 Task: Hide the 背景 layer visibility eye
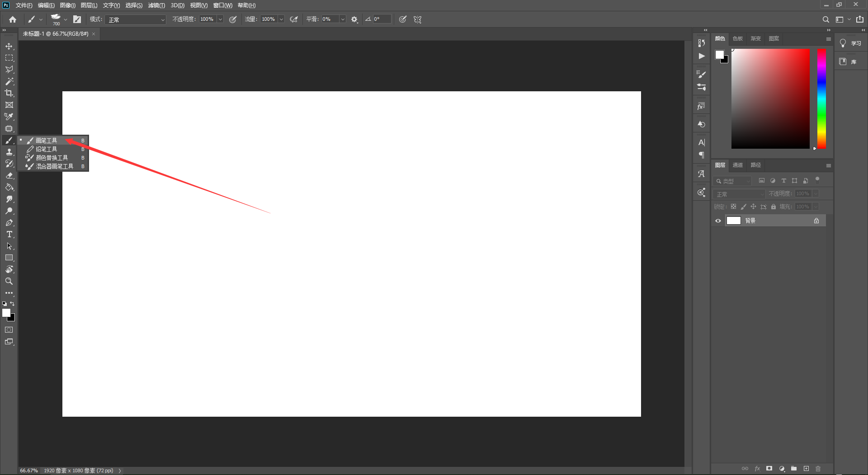tap(718, 221)
